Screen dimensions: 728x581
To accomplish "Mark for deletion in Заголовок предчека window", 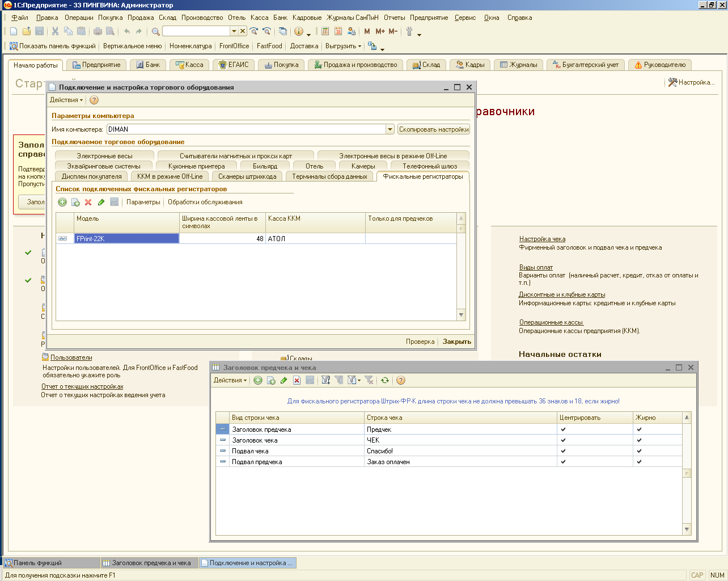I will click(x=297, y=380).
